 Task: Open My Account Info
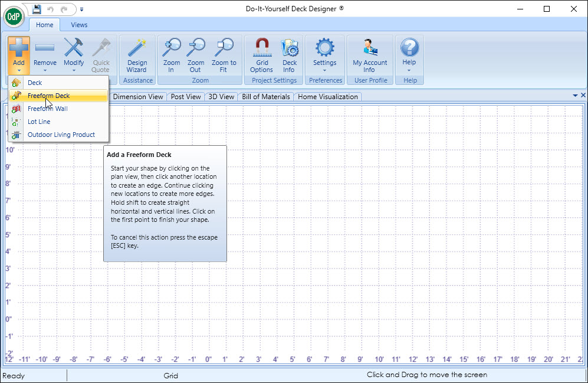coord(370,55)
